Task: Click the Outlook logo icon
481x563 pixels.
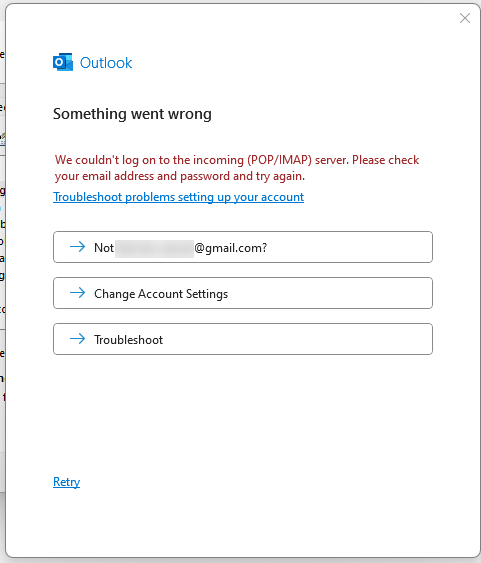Action: (x=63, y=62)
